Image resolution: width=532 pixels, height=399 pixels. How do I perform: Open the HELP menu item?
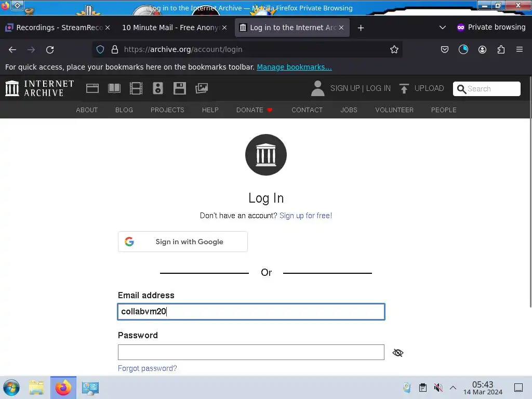click(x=210, y=110)
